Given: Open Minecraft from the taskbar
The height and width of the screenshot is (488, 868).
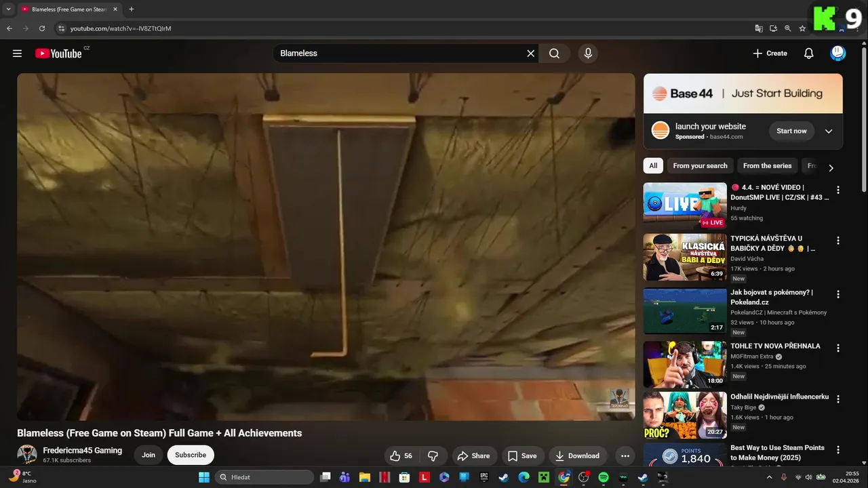Looking at the screenshot, I should pyautogui.click(x=543, y=477).
